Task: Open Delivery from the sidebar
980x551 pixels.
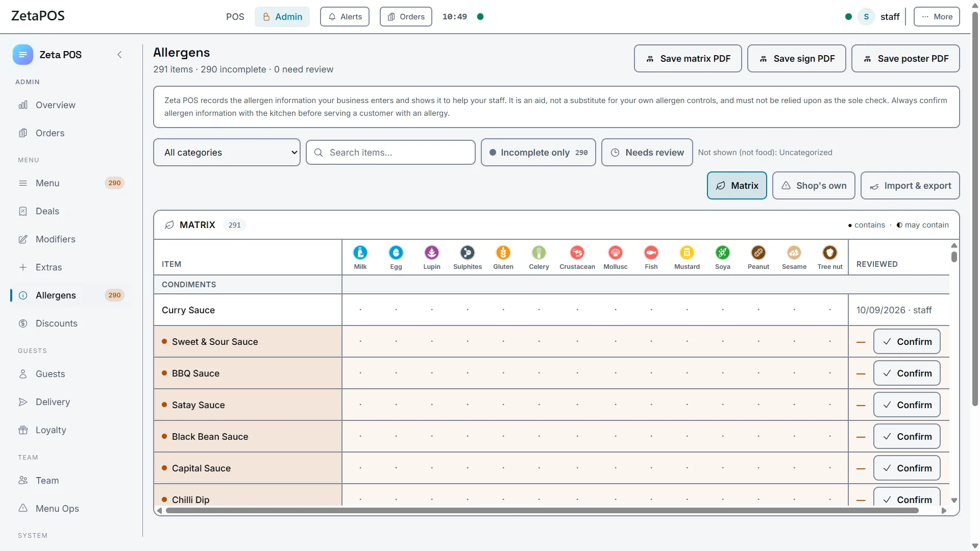Action: [x=71, y=402]
